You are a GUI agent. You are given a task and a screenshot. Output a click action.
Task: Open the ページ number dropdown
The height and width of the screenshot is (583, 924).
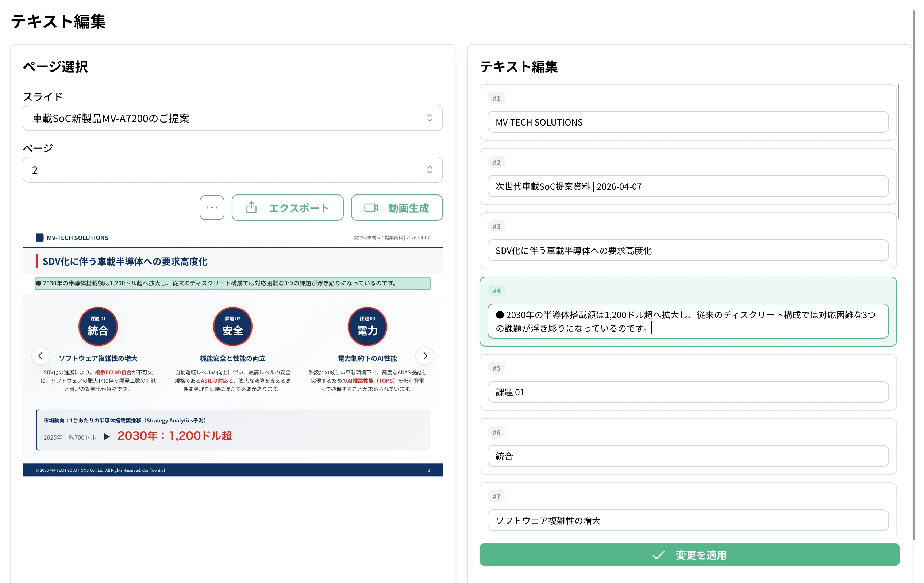click(x=232, y=170)
